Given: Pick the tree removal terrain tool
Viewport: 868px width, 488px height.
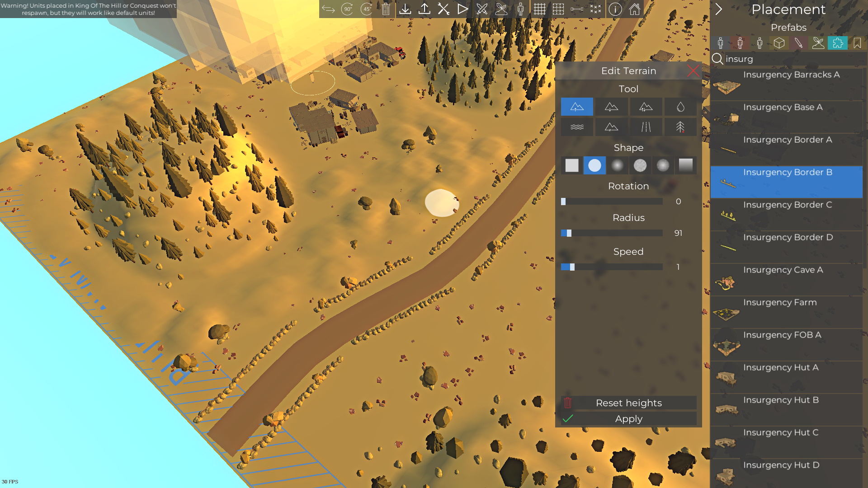Looking at the screenshot, I should (680, 127).
